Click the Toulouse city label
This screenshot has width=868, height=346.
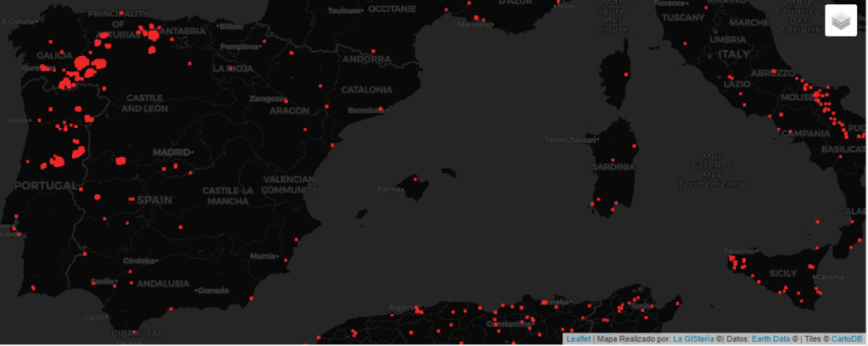coord(346,10)
